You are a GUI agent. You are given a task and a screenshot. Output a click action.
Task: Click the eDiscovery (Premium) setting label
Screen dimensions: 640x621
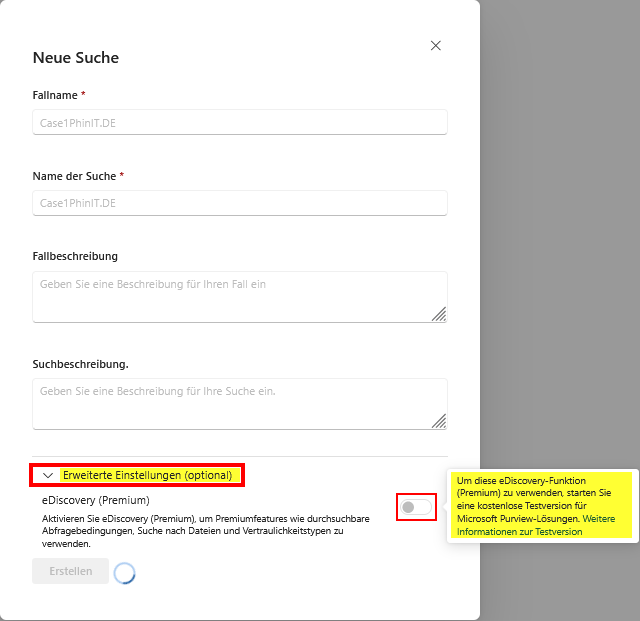point(95,499)
